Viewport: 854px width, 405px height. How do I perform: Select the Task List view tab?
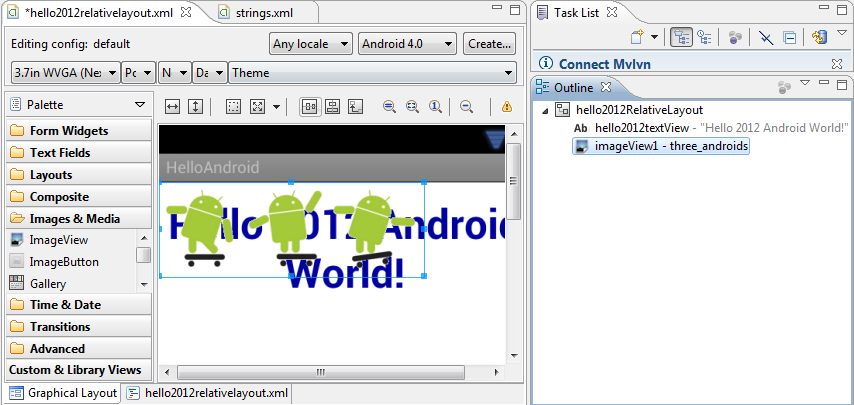pos(577,13)
